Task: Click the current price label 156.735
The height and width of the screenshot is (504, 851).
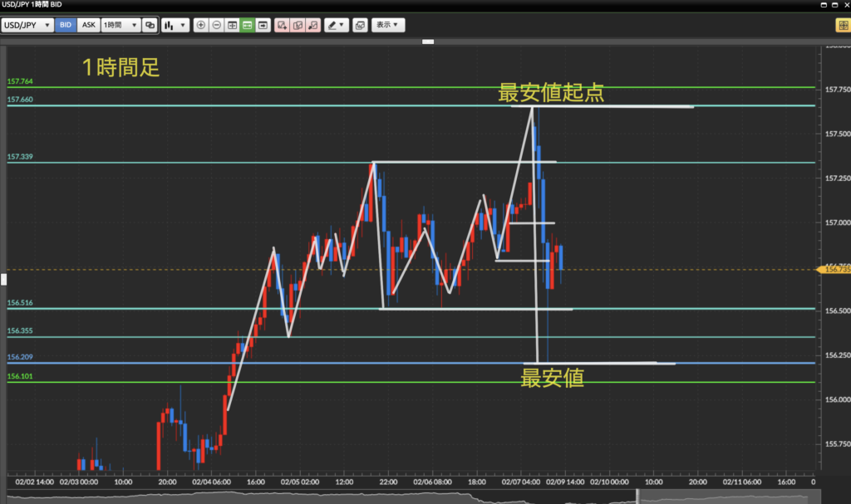Action: tap(834, 269)
